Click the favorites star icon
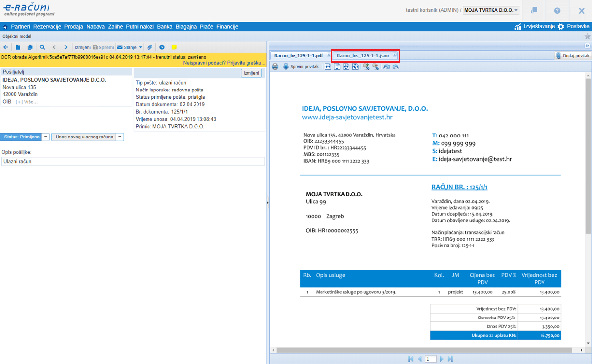The image size is (592, 364). [587, 36]
